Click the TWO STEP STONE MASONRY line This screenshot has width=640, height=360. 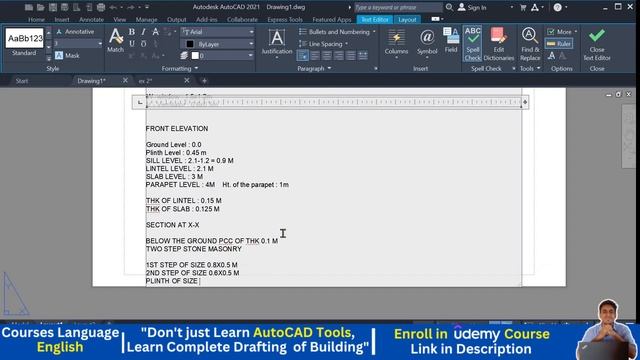click(194, 249)
